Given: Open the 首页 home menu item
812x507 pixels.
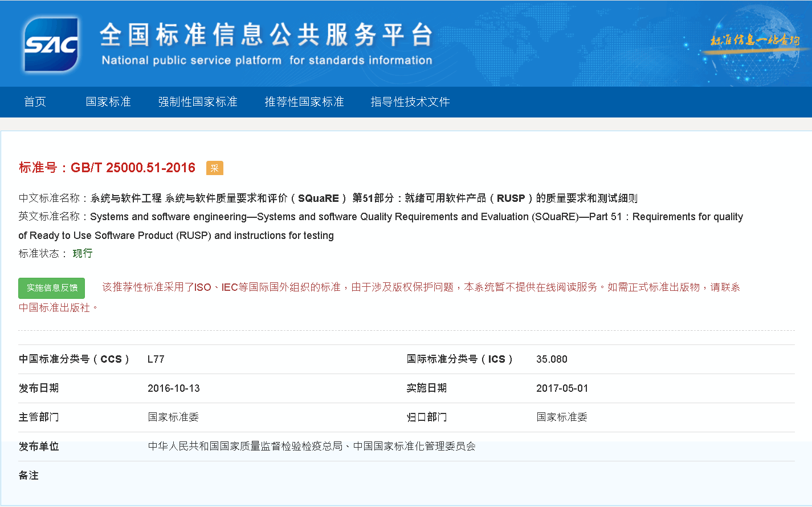Looking at the screenshot, I should (x=35, y=102).
